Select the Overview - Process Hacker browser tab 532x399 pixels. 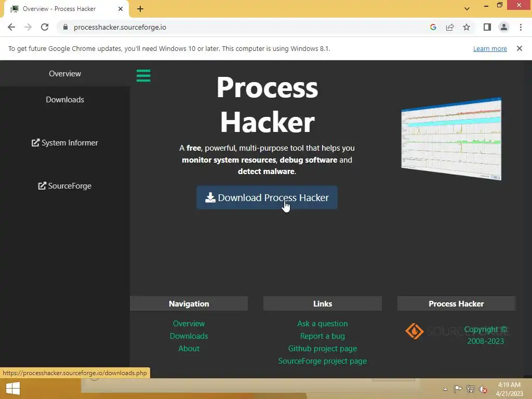66,9
